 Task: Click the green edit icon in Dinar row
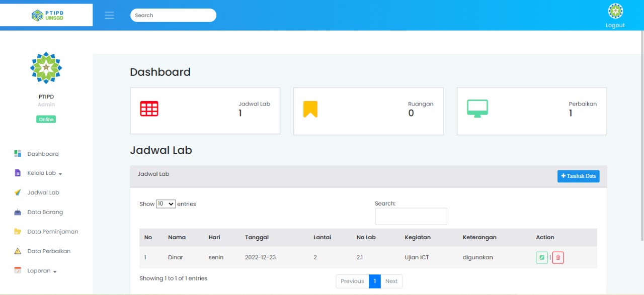(x=541, y=257)
